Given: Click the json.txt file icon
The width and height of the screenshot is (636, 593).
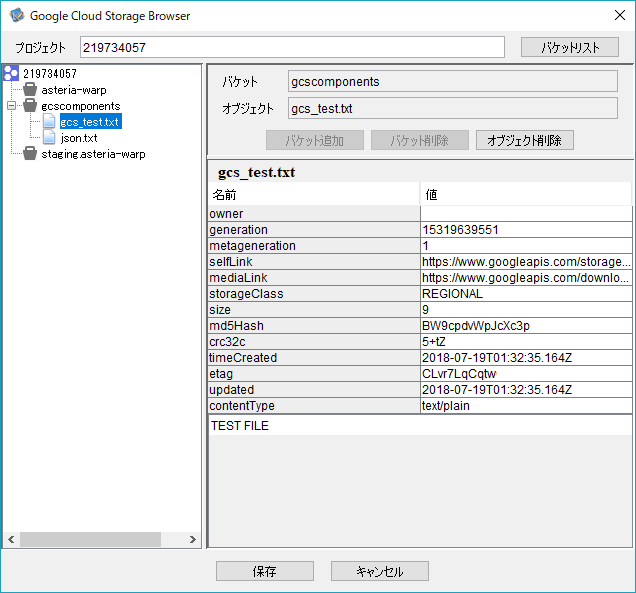Looking at the screenshot, I should 49,138.
